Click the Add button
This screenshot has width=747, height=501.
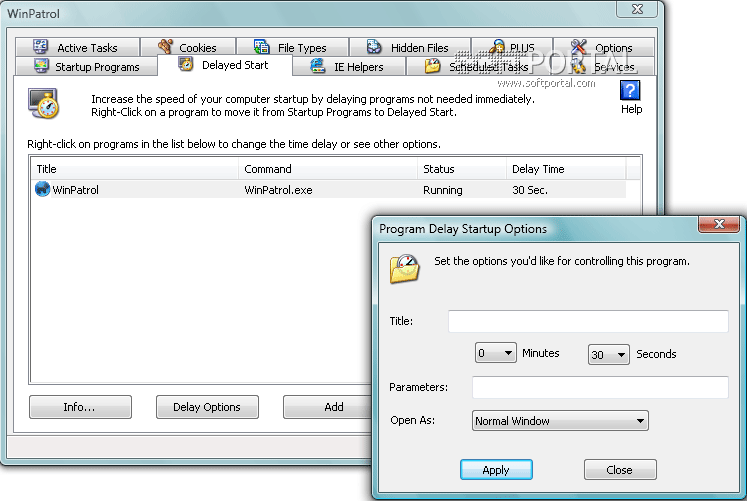pos(327,407)
